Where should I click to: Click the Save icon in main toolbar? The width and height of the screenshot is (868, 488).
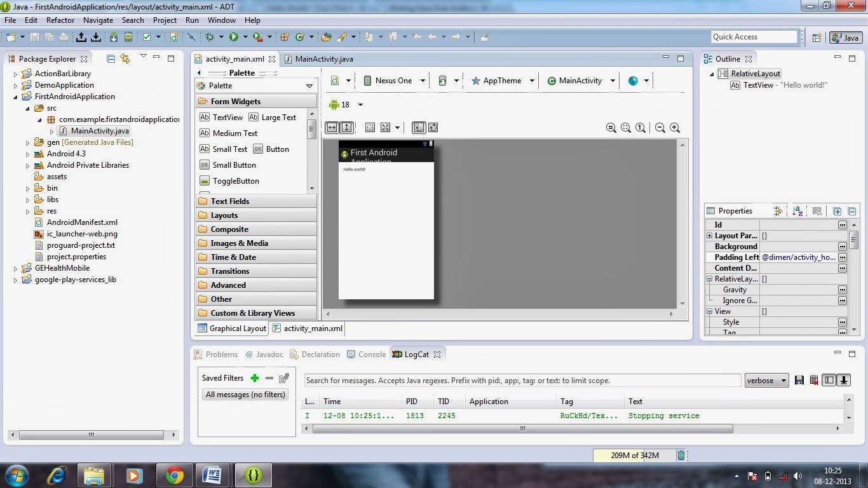tap(34, 37)
